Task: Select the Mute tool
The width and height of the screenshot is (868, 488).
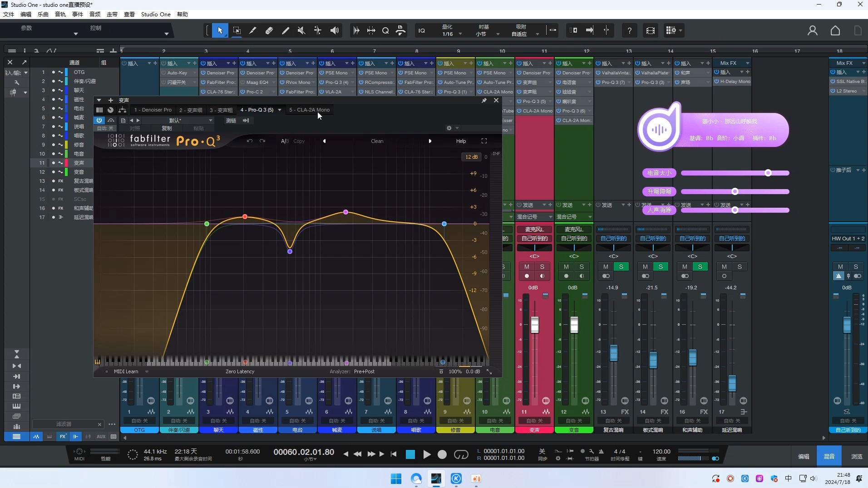Action: point(301,30)
